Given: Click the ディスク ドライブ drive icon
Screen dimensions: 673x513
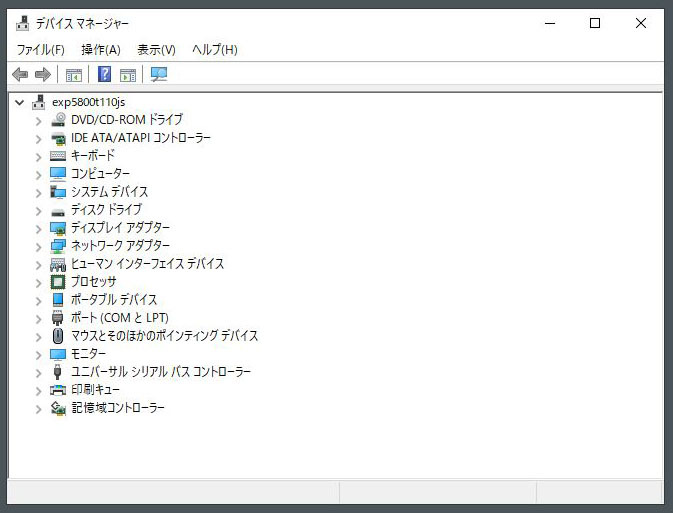Looking at the screenshot, I should [x=58, y=212].
